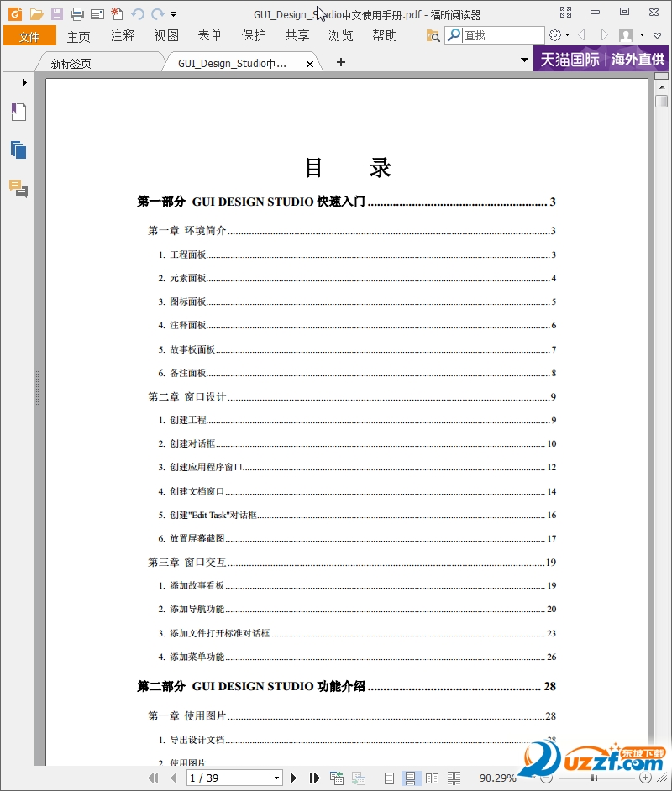Open the 共享 ribbon tab
The height and width of the screenshot is (791, 672).
coord(297,36)
